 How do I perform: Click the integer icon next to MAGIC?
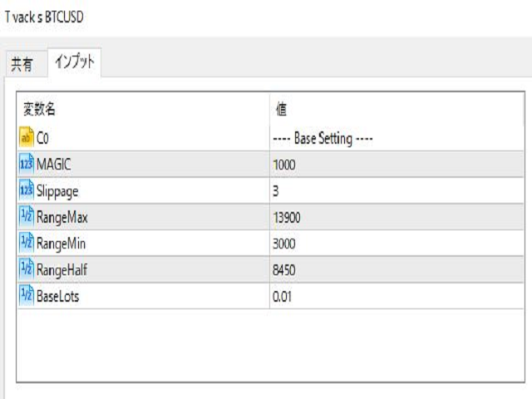pyautogui.click(x=26, y=165)
